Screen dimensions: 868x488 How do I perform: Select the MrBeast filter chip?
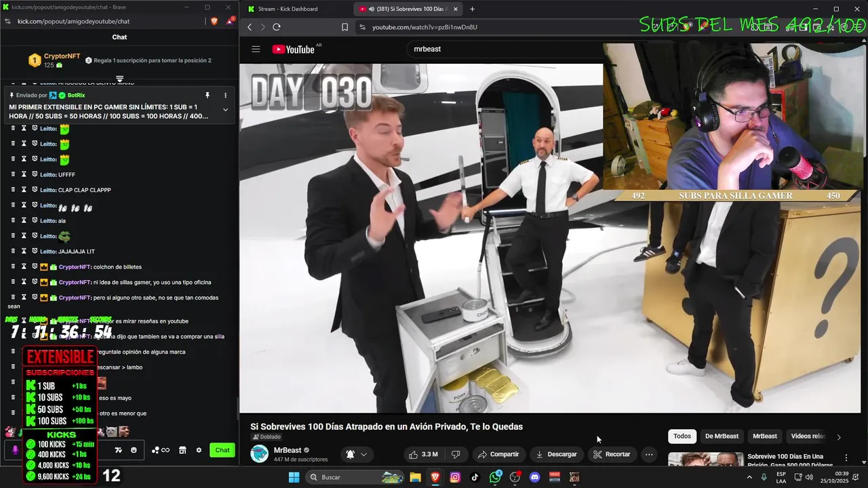coord(765,436)
